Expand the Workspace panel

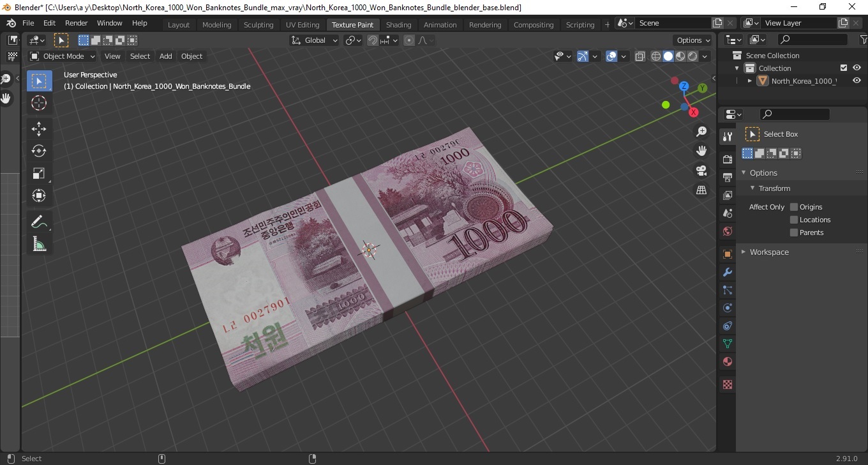tap(744, 252)
